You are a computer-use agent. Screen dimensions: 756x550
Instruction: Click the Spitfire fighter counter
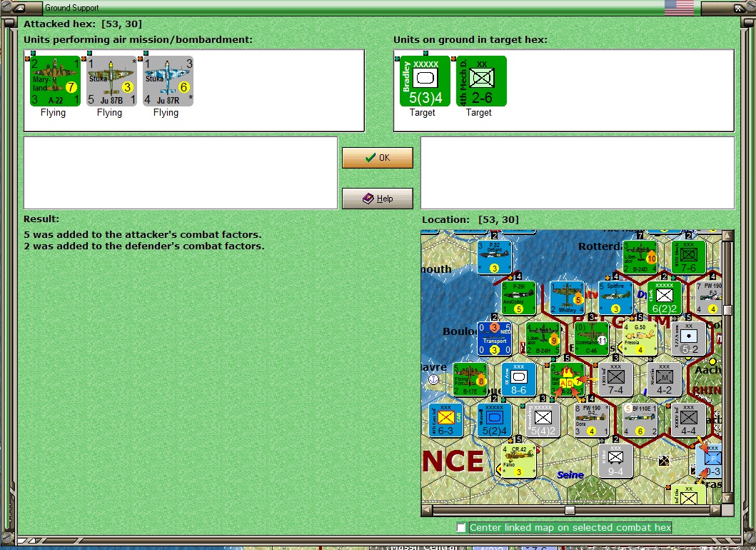[x=615, y=298]
